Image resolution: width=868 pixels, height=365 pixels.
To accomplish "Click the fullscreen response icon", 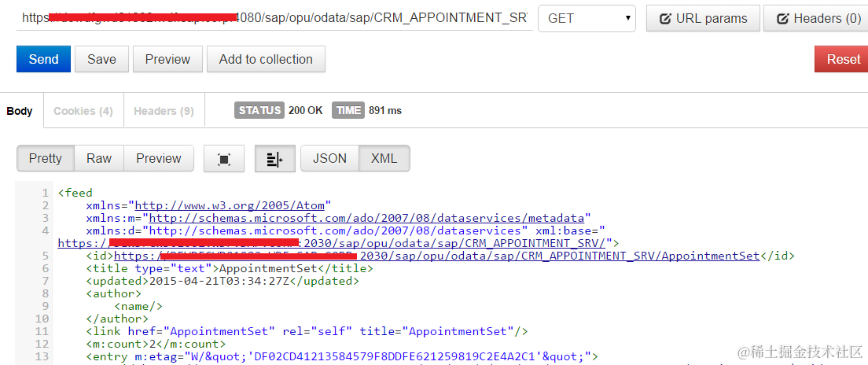I will click(224, 159).
